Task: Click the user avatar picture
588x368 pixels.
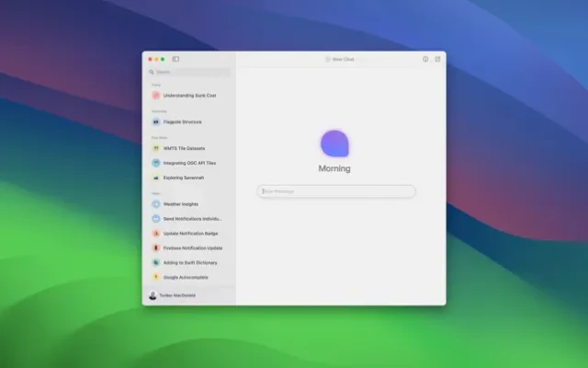Action: (x=152, y=295)
